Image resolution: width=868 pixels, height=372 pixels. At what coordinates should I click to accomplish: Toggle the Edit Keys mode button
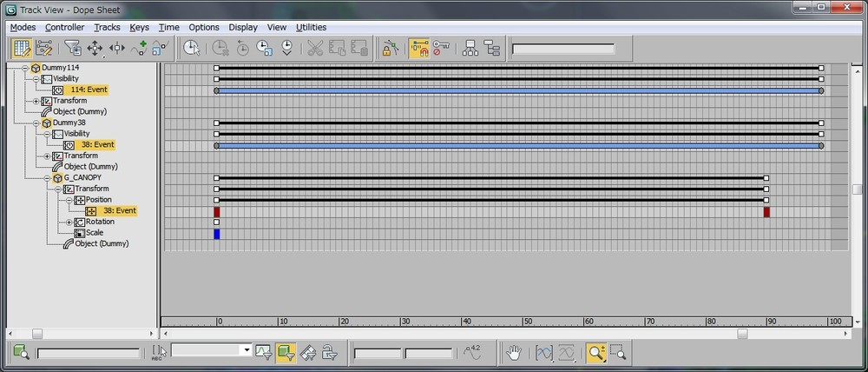[22, 48]
